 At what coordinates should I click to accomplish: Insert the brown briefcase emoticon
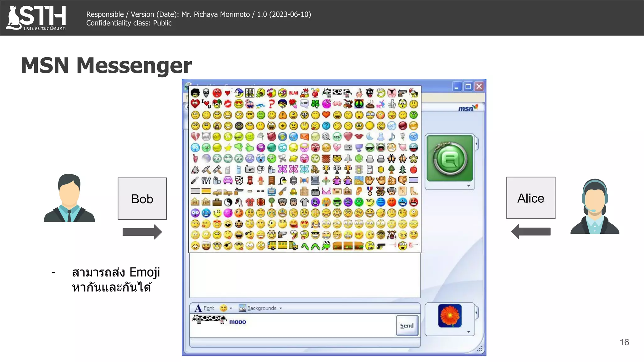[x=217, y=202]
